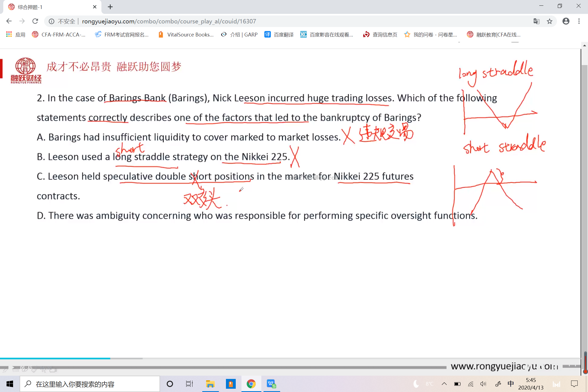Open the 介绍 | GARP bookmark
The width and height of the screenshot is (588, 392).
(x=239, y=35)
